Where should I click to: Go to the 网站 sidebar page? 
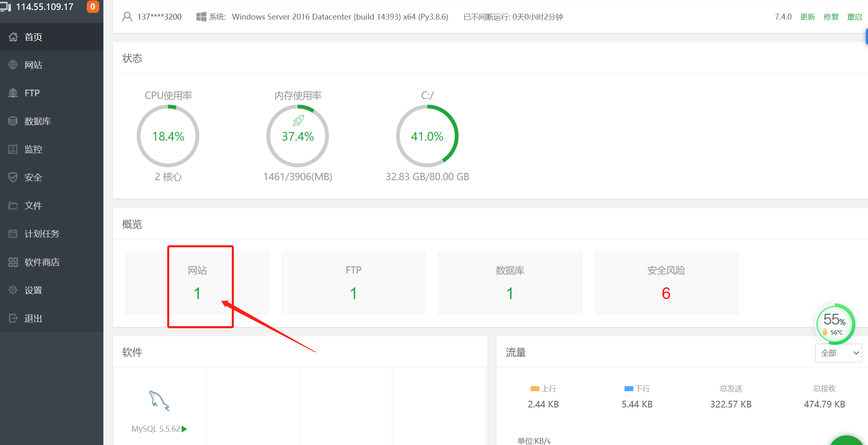click(x=52, y=65)
